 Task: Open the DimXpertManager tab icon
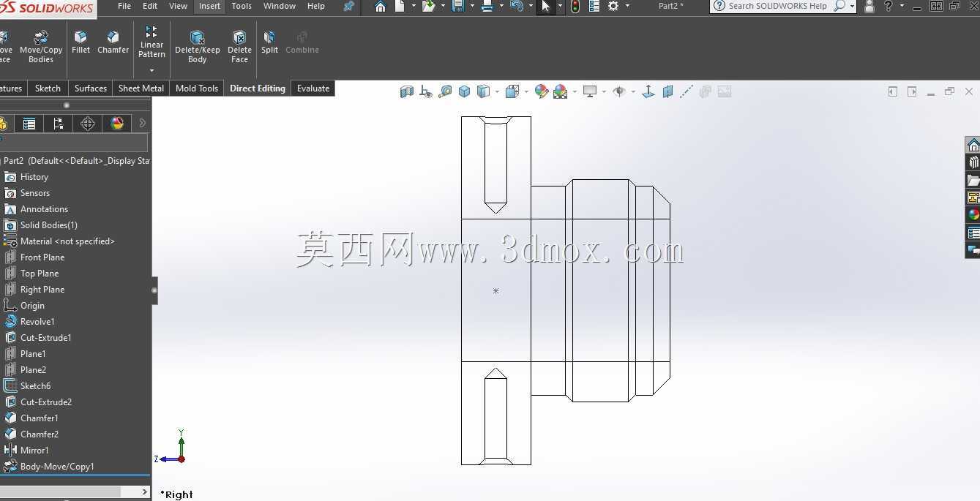[88, 124]
